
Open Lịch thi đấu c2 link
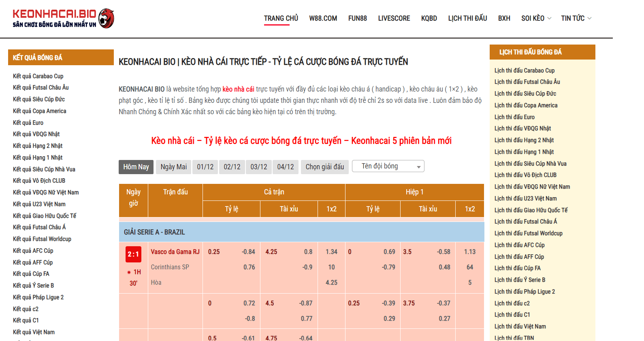click(512, 303)
